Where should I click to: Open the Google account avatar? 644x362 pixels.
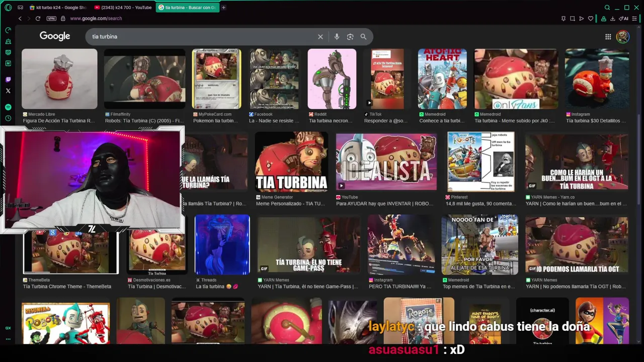click(x=623, y=37)
